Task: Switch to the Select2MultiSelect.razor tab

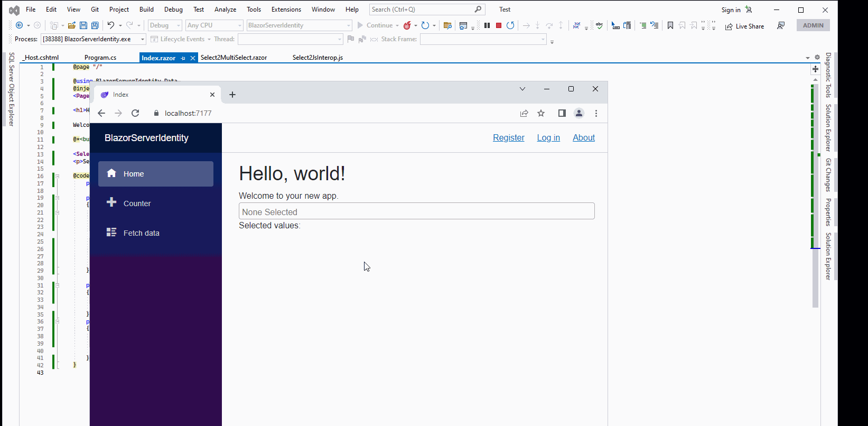Action: click(x=234, y=58)
